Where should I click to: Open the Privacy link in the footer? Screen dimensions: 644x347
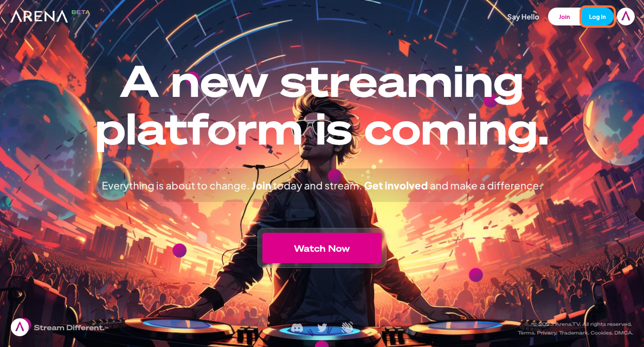point(546,332)
